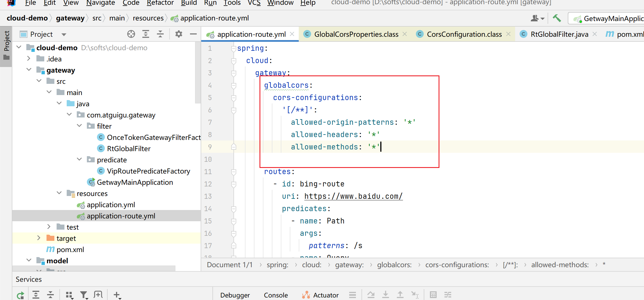The image size is (644, 300).
Task: Rerun services with green refresh icon
Action: pyautogui.click(x=20, y=295)
